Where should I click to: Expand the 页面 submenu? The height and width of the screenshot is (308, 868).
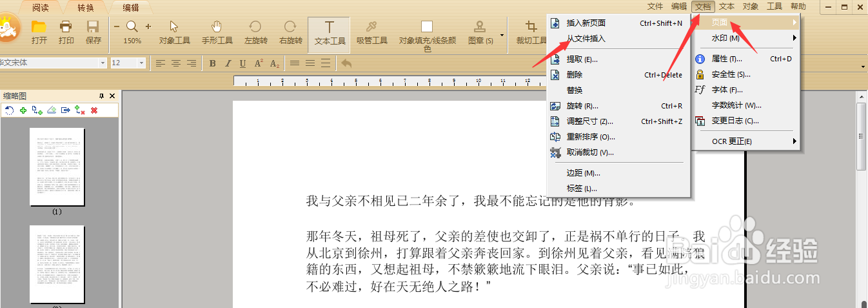click(746, 23)
